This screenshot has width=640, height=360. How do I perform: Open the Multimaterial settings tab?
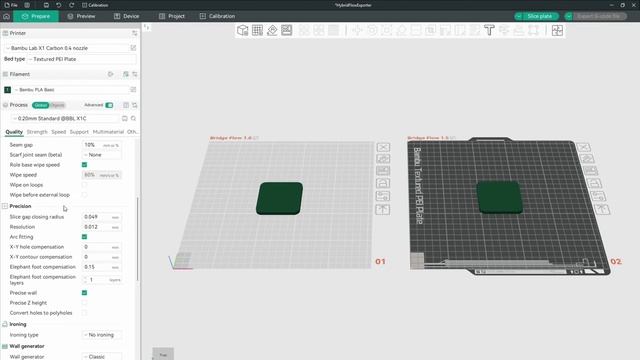(108, 132)
